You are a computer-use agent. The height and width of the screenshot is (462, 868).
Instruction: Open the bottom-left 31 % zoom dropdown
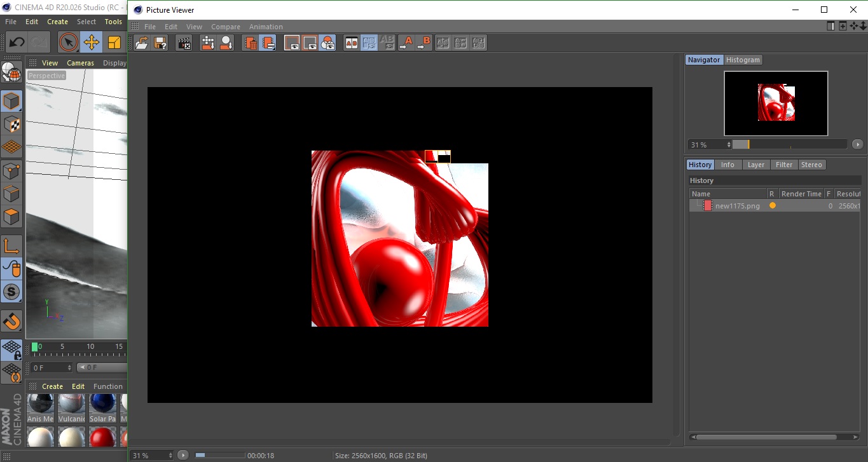pyautogui.click(x=170, y=456)
